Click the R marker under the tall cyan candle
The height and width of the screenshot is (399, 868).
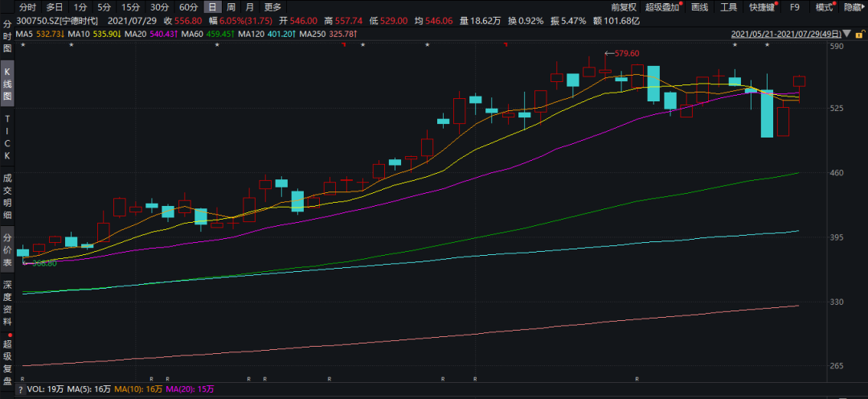(637, 378)
